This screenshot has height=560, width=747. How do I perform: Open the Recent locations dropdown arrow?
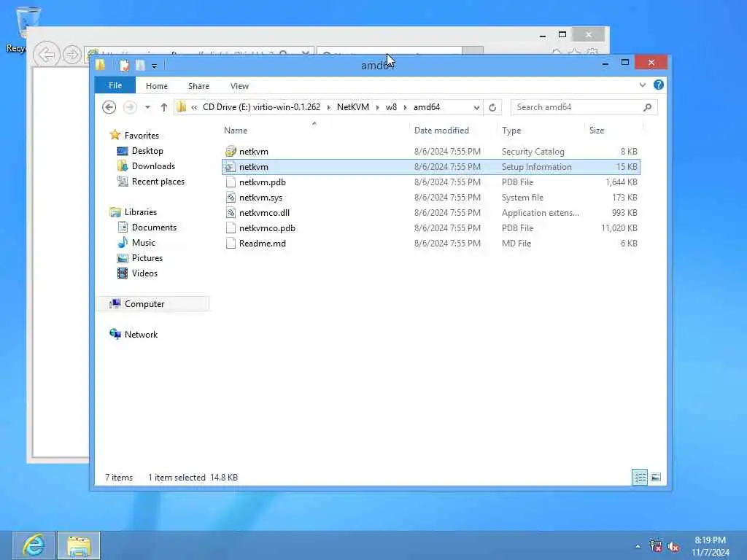point(147,107)
